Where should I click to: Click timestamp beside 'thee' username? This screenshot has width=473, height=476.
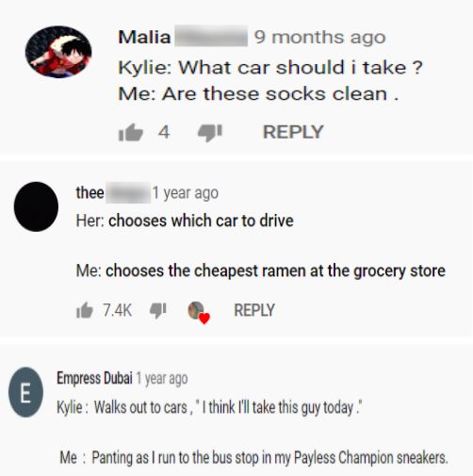click(x=186, y=193)
